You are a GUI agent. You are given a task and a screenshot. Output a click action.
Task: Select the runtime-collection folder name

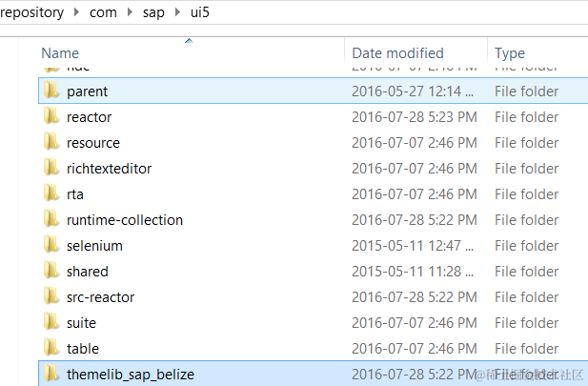(125, 220)
